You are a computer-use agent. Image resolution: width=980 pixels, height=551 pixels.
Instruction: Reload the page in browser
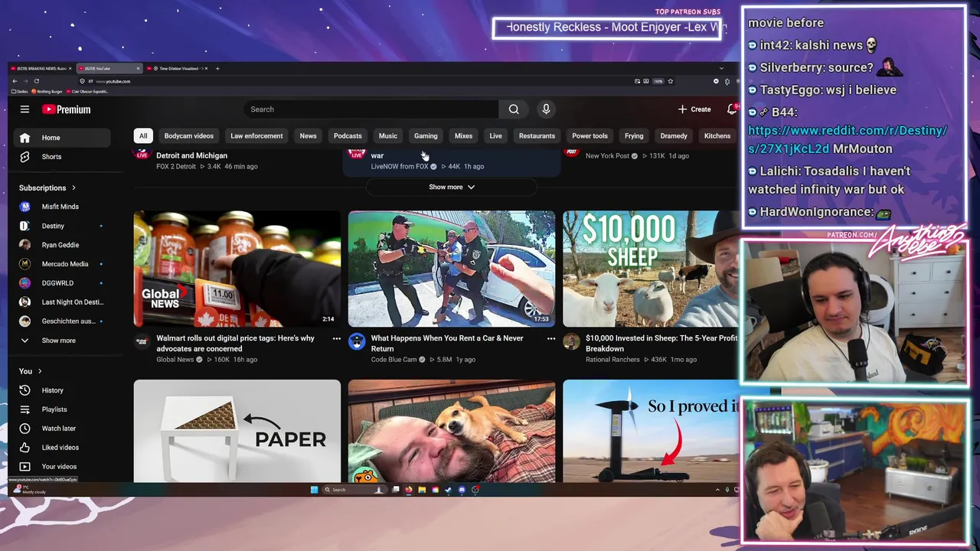point(37,81)
